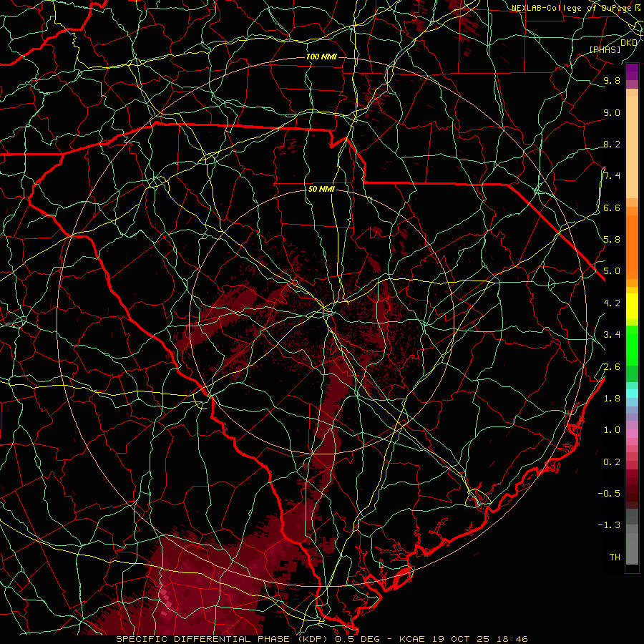
Task: Click the 6.6 value on color scale
Action: [612, 208]
